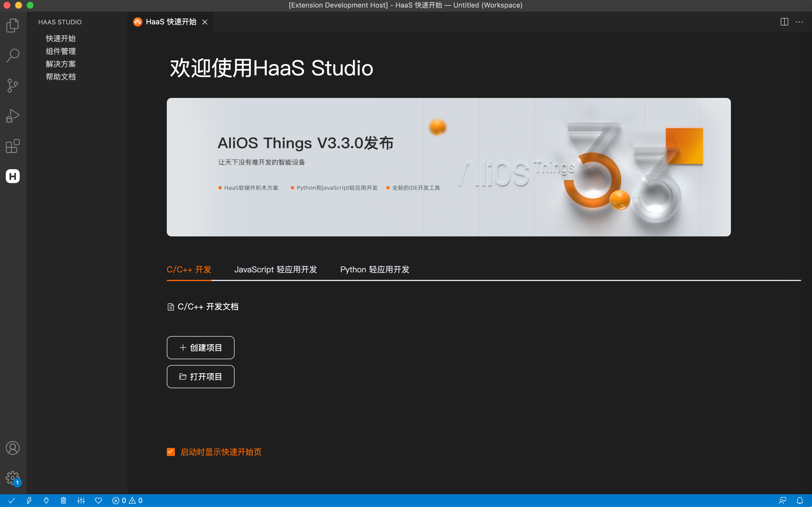Screen dimensions: 812x507
Task: Open project configuration sliders icon in status bar
Action: point(81,500)
